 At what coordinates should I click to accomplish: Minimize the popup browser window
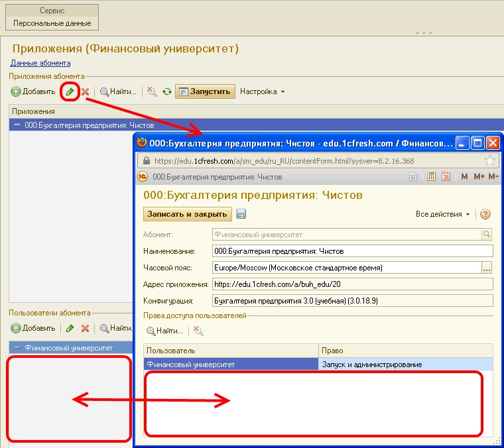tap(462, 143)
